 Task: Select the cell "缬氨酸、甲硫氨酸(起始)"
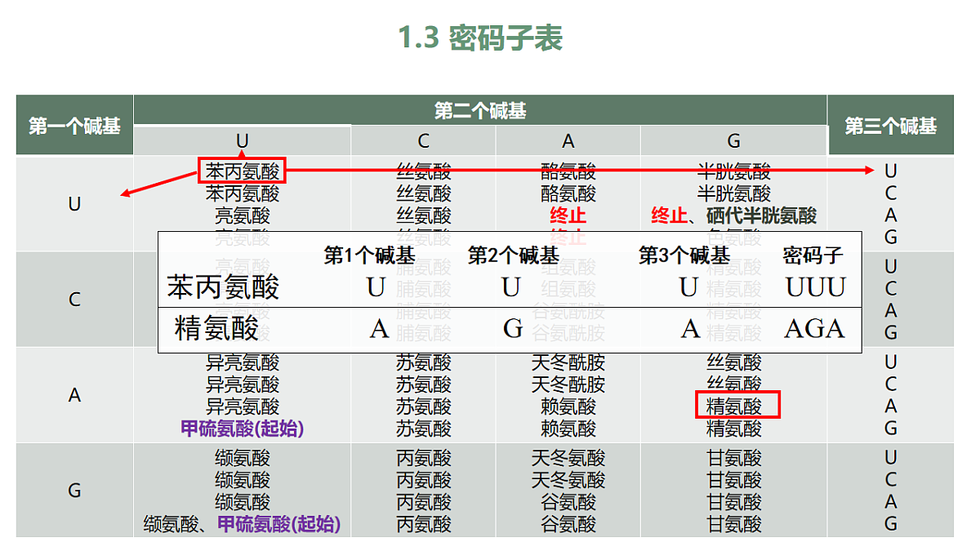click(x=242, y=524)
